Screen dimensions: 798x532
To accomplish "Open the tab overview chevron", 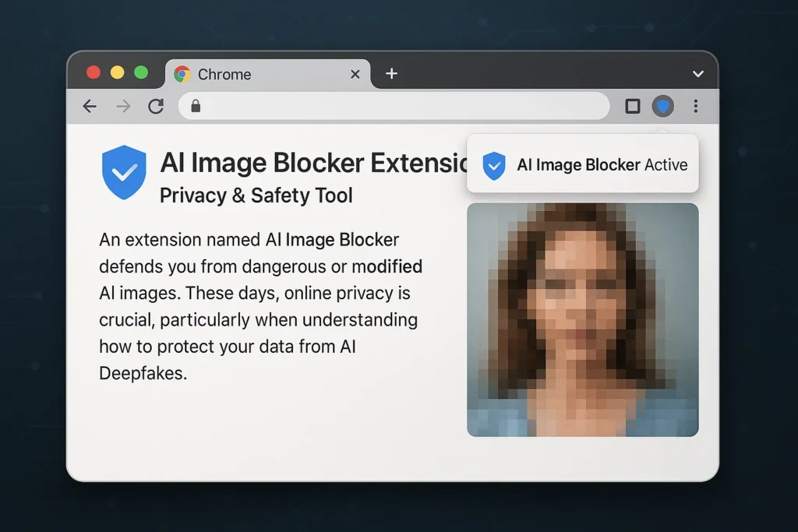I will 697,74.
